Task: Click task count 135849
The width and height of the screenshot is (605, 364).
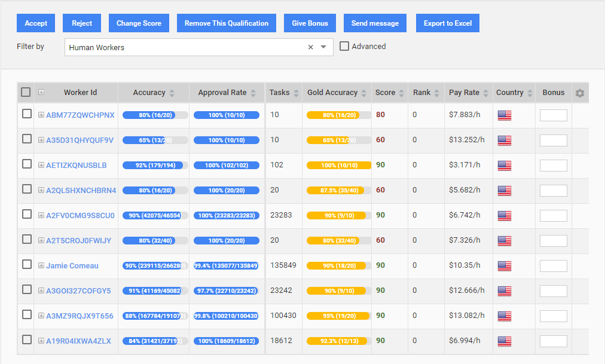Action: pos(283,265)
